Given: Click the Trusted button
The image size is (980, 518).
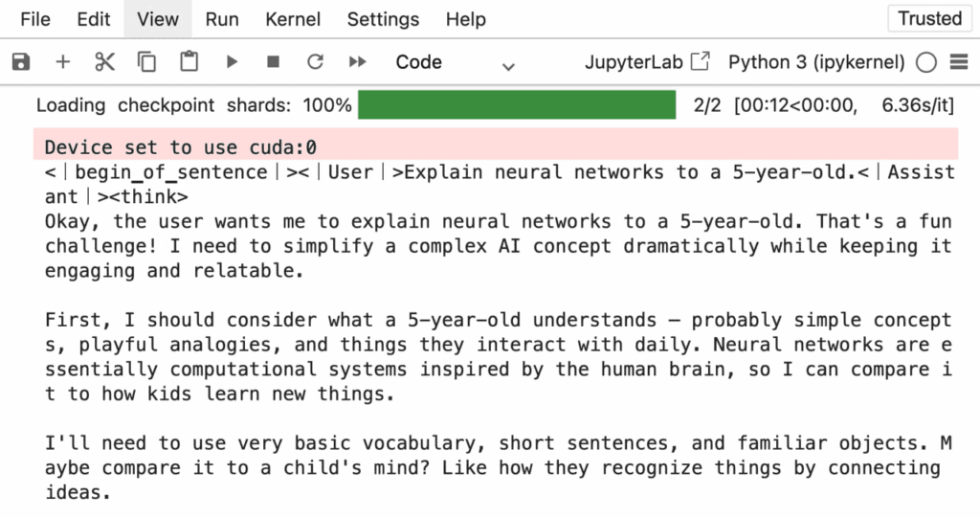Looking at the screenshot, I should tap(929, 18).
